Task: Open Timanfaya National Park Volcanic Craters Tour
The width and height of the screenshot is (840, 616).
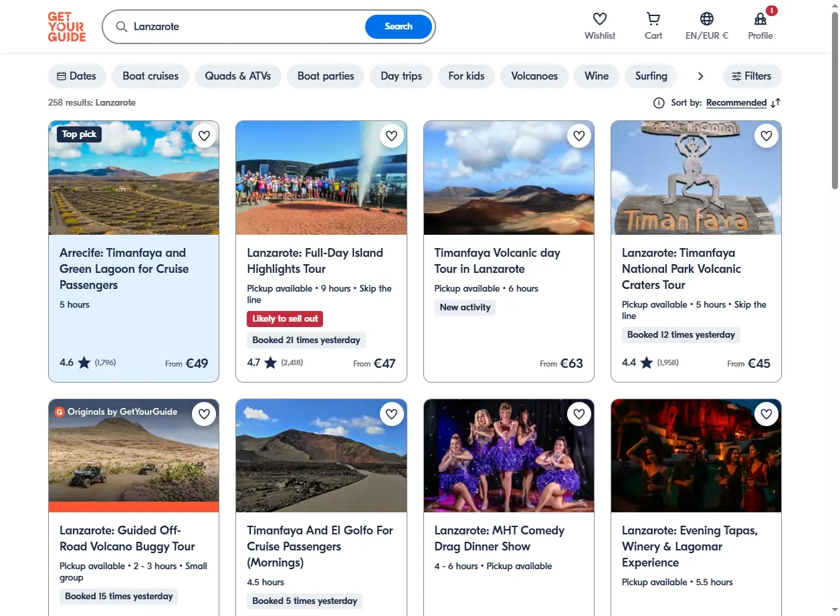Action: (681, 269)
